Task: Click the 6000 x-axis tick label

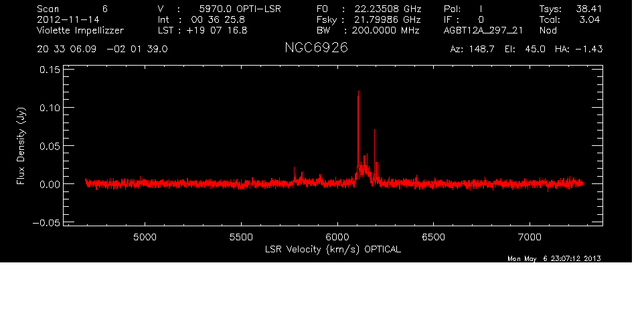Action: click(x=337, y=237)
